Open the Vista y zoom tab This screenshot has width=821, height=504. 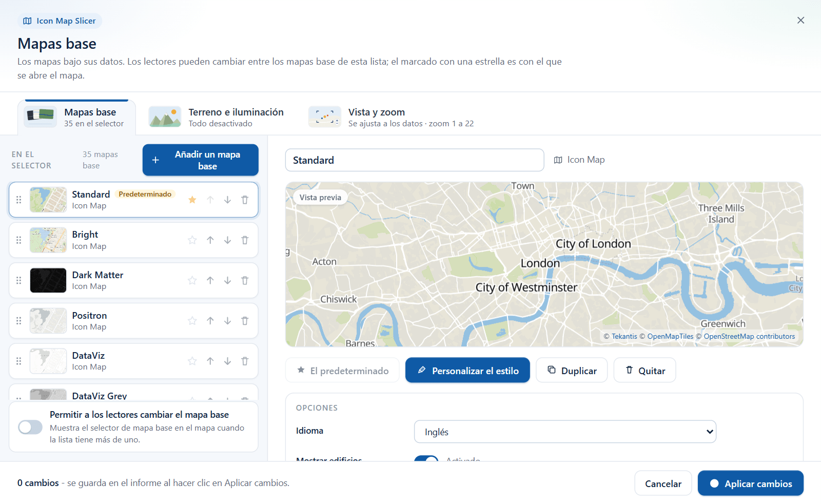click(x=391, y=117)
